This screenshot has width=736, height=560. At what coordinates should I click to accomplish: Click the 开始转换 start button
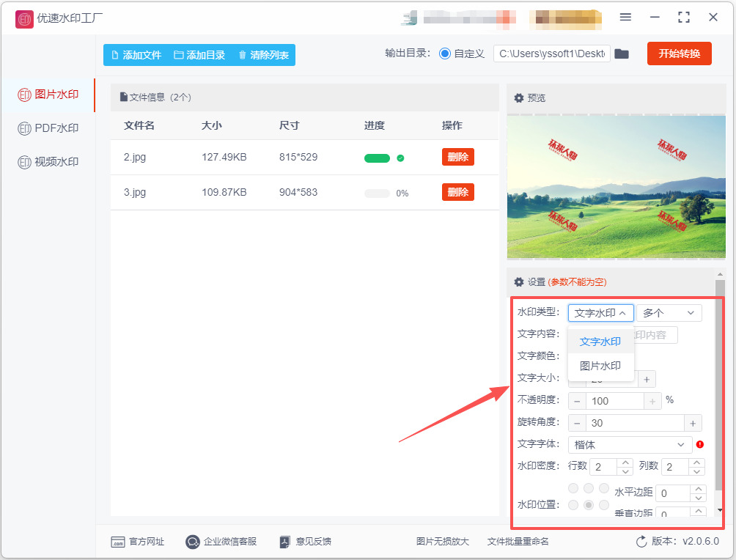[x=680, y=54]
